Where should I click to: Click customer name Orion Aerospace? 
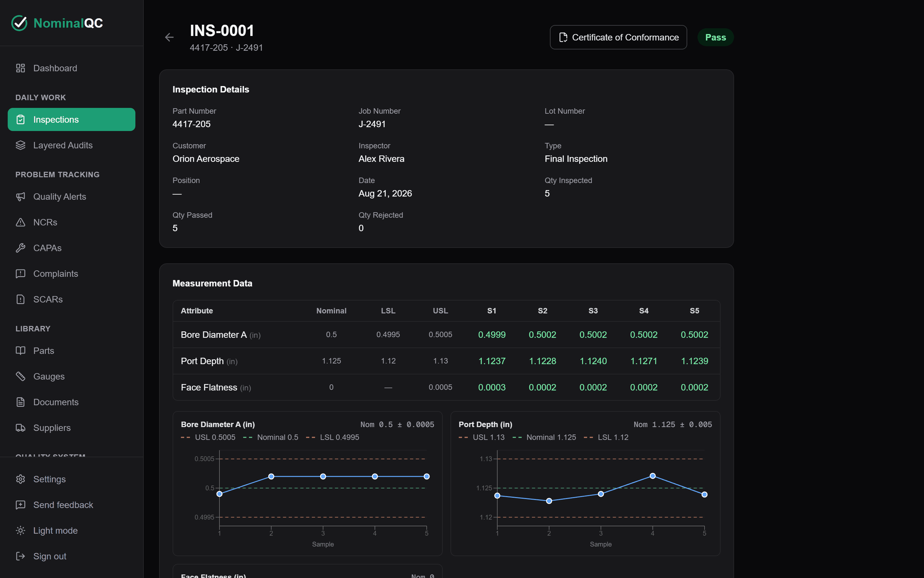tap(206, 159)
